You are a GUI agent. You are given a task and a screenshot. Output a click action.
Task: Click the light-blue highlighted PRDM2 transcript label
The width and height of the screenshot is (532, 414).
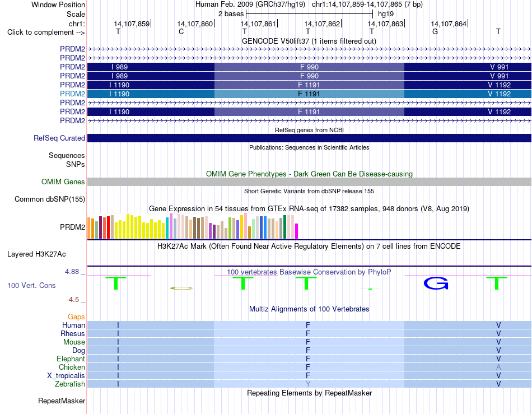tap(73, 94)
